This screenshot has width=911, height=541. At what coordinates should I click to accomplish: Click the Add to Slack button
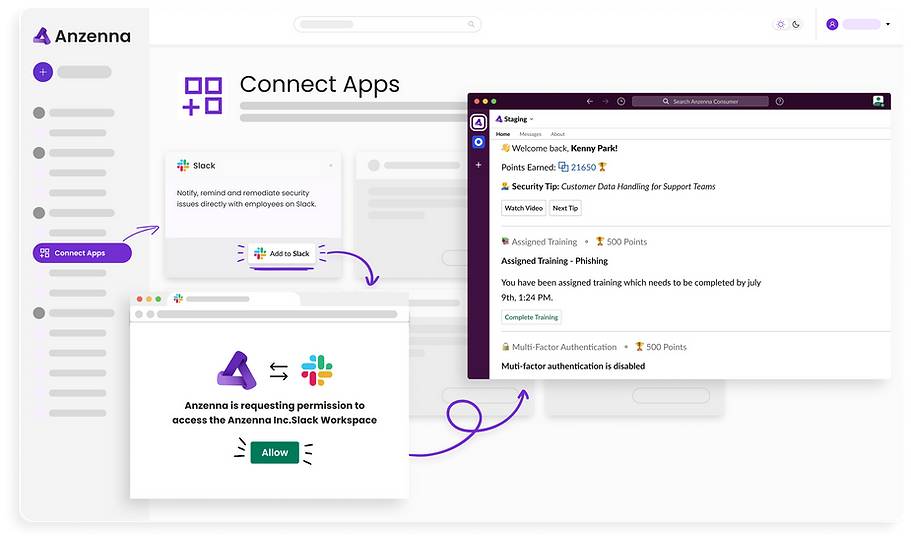(x=282, y=254)
